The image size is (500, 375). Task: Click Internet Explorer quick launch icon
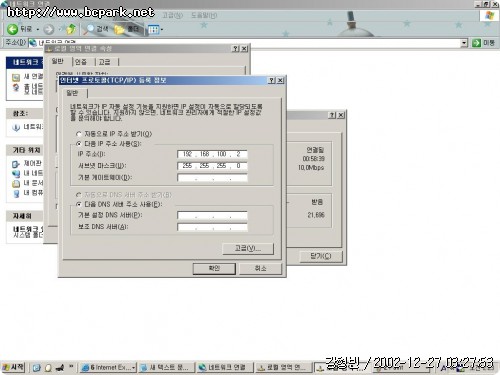[37, 368]
